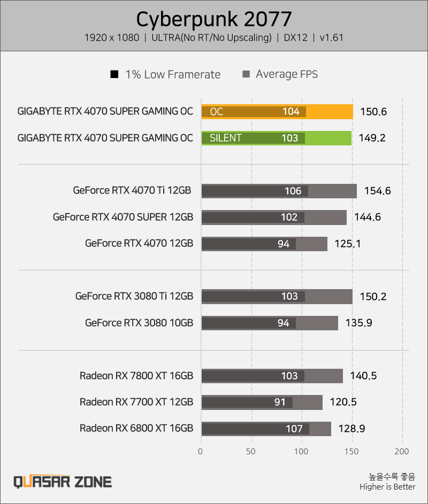Click the value 150.2
The width and height of the screenshot is (428, 504).
[x=373, y=297]
